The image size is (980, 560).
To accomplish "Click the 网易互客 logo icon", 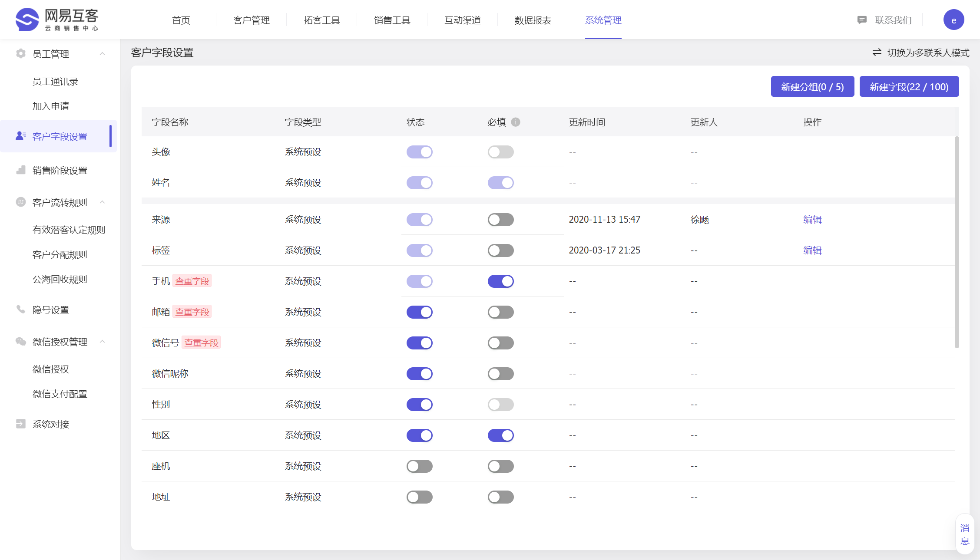I will (27, 20).
